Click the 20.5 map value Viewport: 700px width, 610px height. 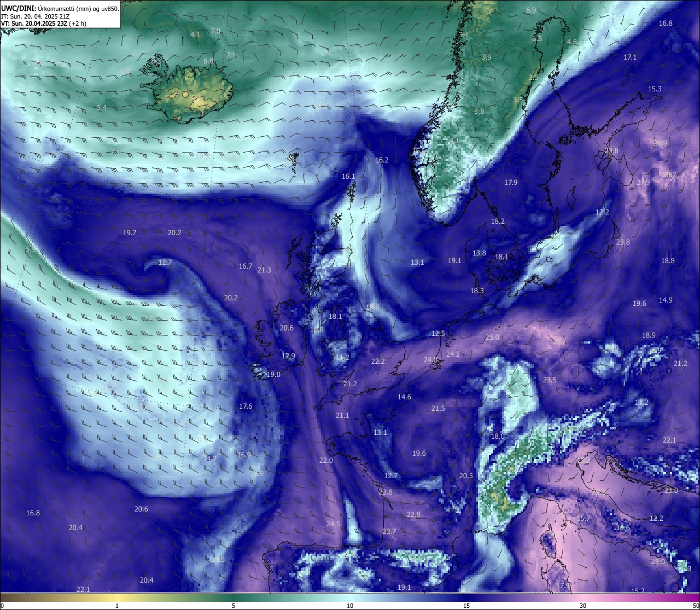click(x=466, y=476)
